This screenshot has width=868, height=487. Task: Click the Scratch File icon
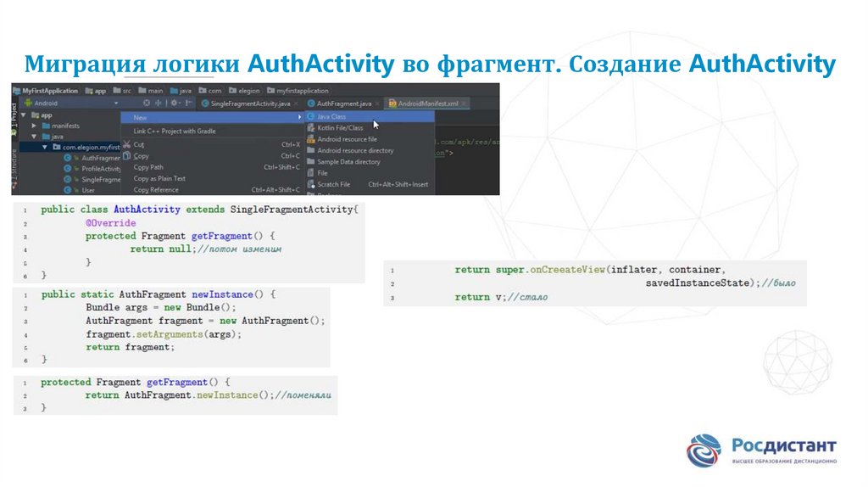tap(310, 184)
